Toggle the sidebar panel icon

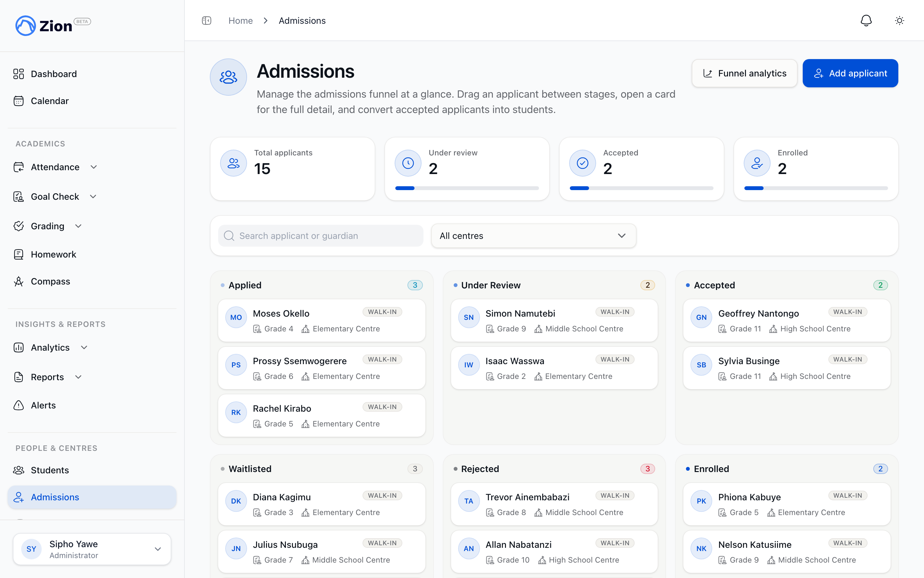pos(207,21)
